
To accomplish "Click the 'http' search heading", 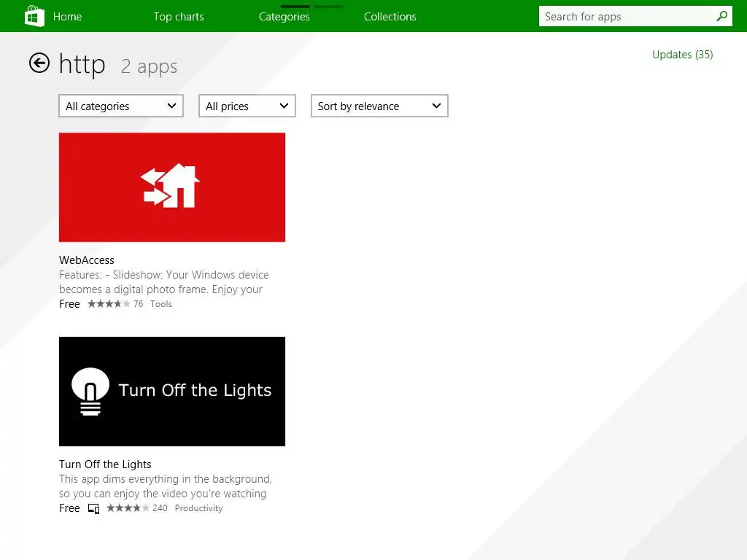I will 82,64.
